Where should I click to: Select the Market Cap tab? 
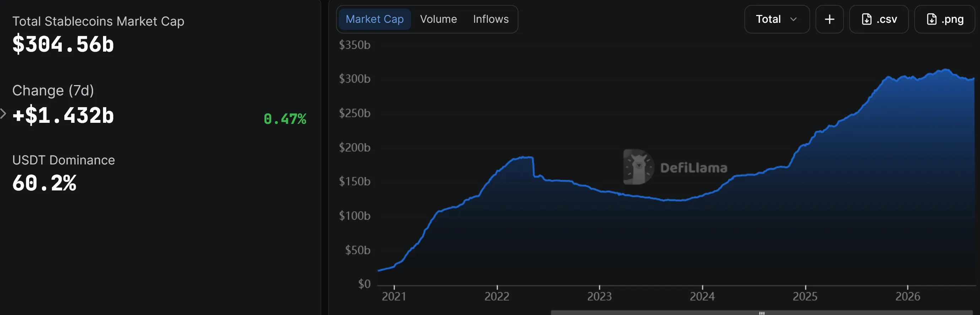375,19
